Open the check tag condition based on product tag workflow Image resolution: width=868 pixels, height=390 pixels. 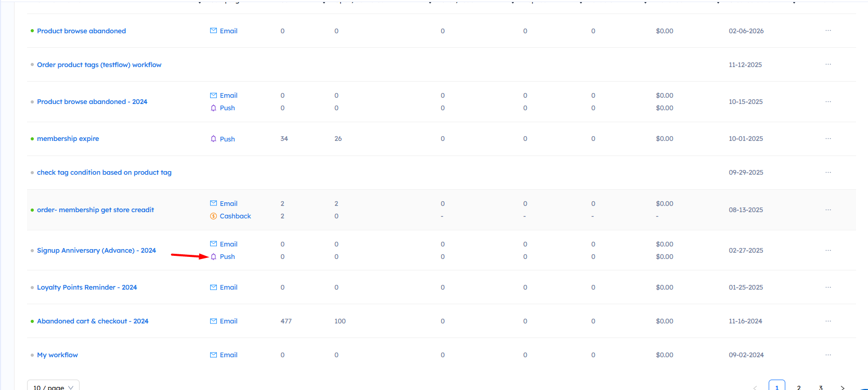coord(104,173)
